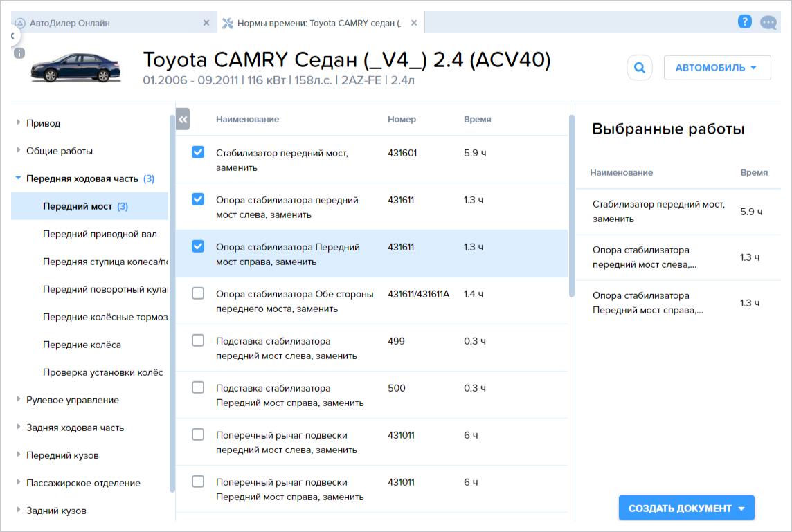Click number 431611/431611A cell
This screenshot has width=792, height=532.
418,294
